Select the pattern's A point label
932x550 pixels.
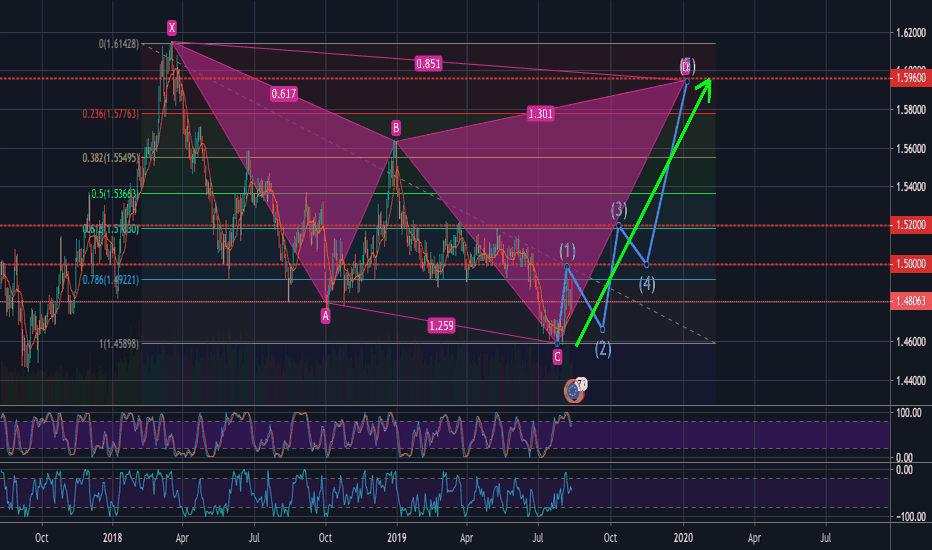(x=325, y=316)
